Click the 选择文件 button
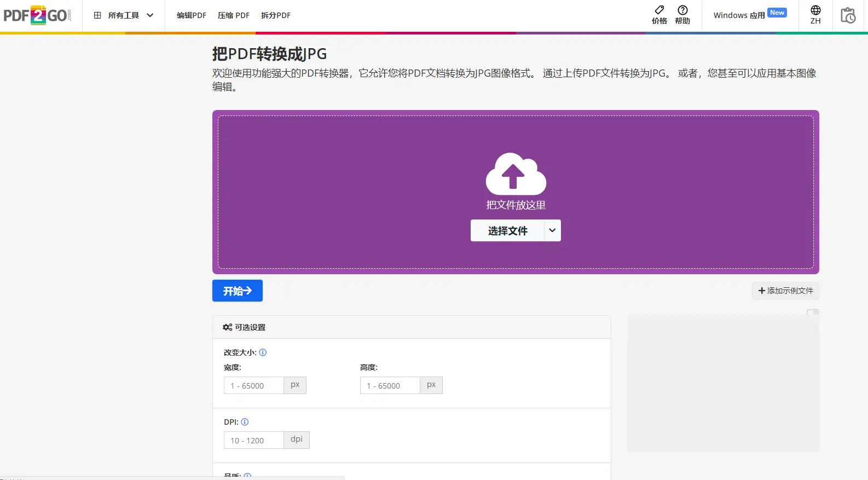Image resolution: width=868 pixels, height=480 pixels. 507,230
